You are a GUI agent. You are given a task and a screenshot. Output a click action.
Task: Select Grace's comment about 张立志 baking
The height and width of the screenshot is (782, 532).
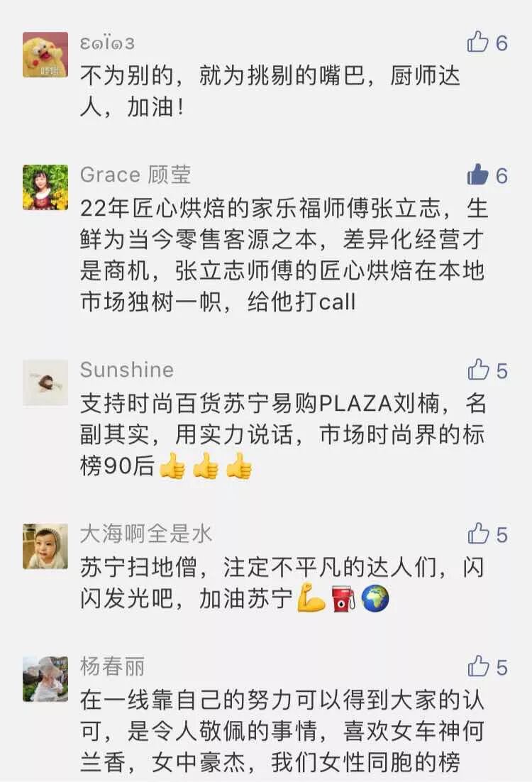pyautogui.click(x=284, y=255)
